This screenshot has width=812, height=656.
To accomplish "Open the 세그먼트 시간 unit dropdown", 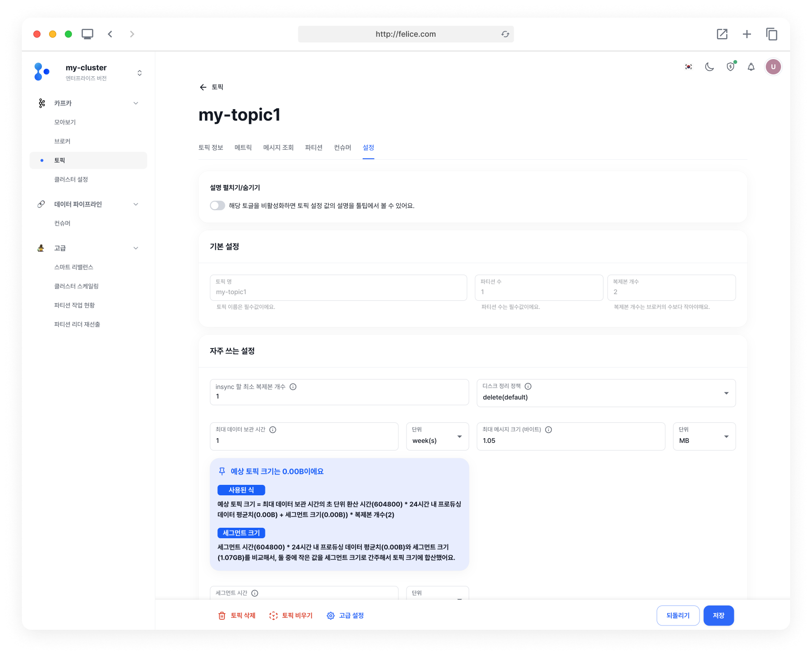I will click(437, 593).
